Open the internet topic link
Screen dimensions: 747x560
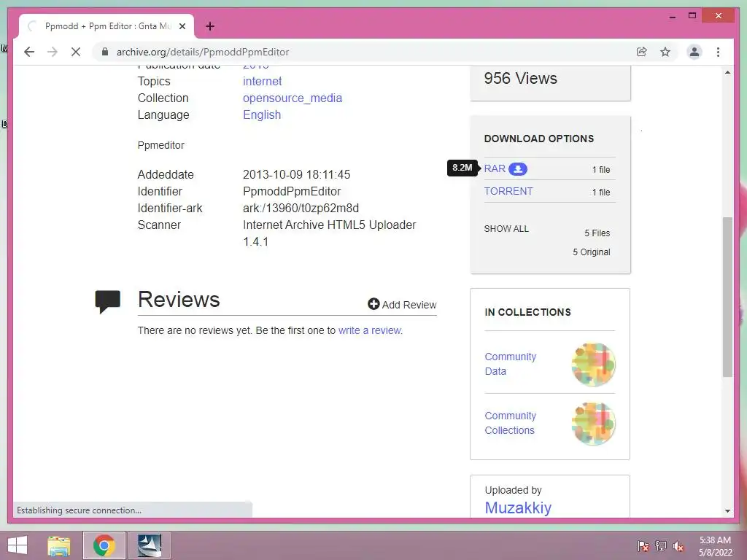263,82
